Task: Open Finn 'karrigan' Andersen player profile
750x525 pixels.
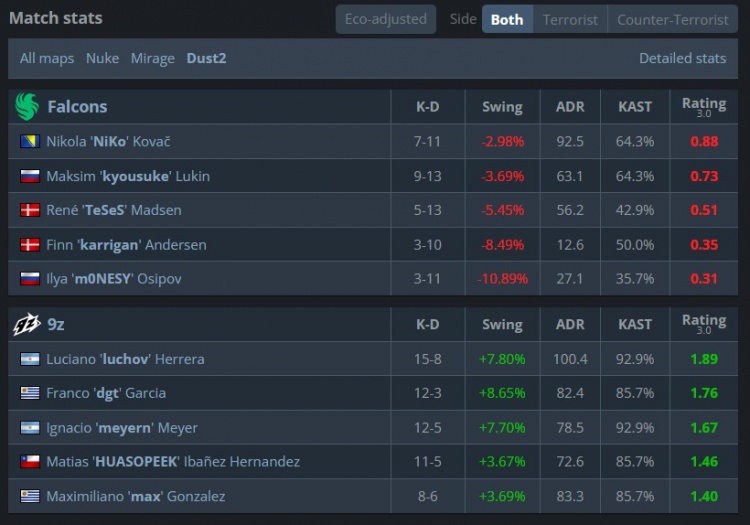Action: [x=126, y=245]
